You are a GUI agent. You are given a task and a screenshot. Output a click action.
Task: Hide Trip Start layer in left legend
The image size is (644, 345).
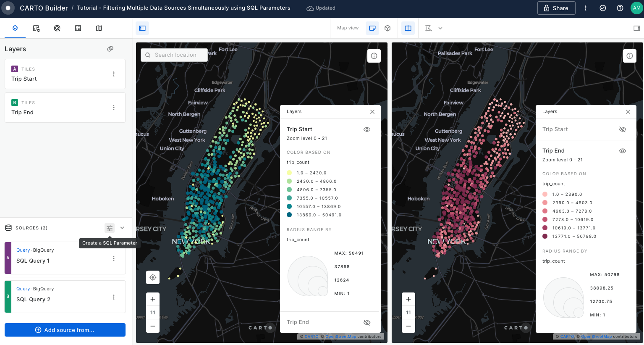367,129
